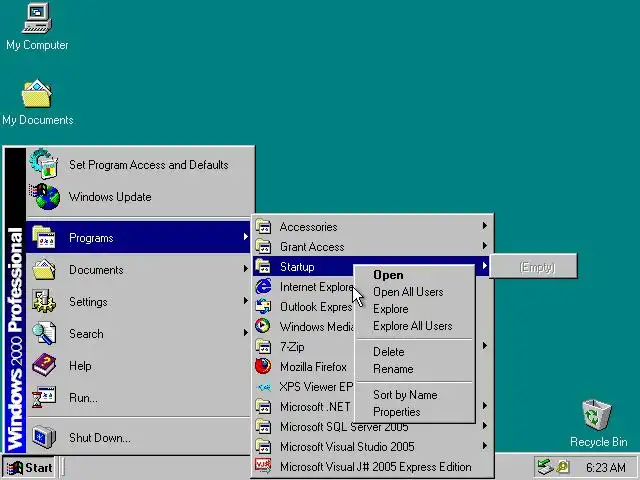This screenshot has height=480, width=640.
Task: Click the 7-Zip folder icon
Action: coord(263,347)
